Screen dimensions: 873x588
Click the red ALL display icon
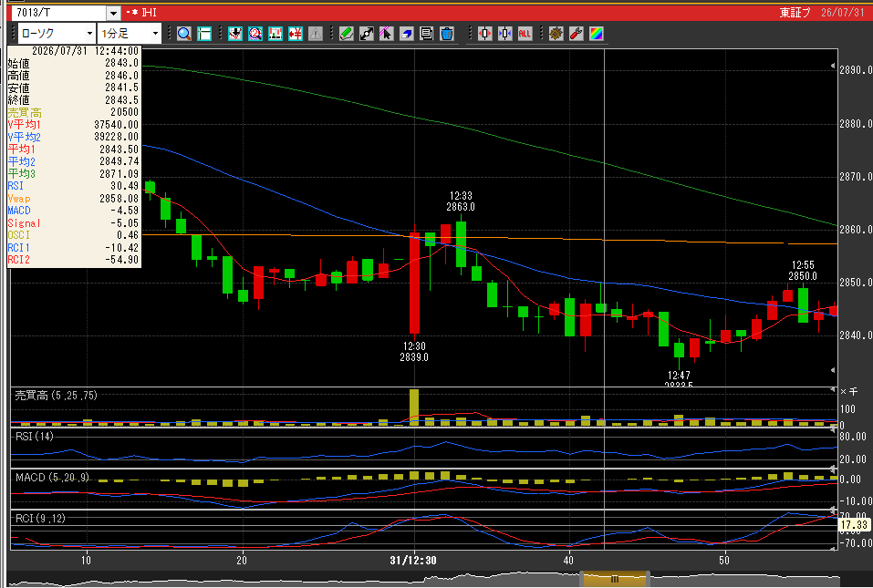click(x=525, y=34)
